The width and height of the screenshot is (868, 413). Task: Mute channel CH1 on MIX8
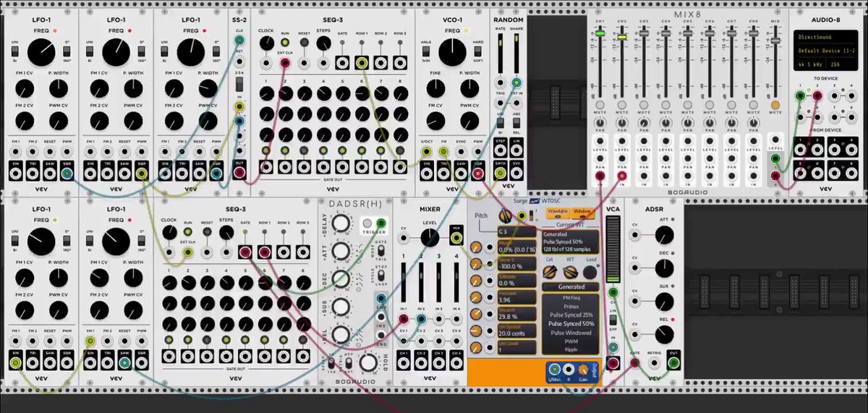tap(600, 104)
